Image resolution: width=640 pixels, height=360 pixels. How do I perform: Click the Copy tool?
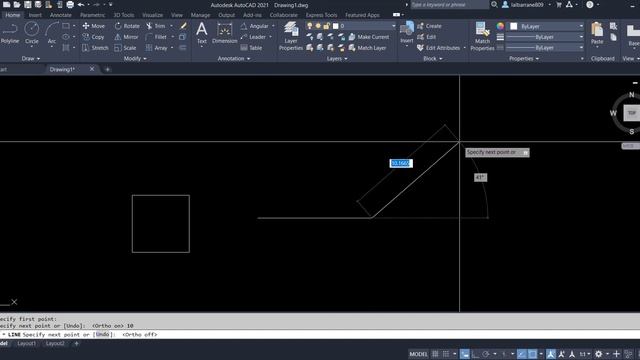pyautogui.click(x=93, y=37)
